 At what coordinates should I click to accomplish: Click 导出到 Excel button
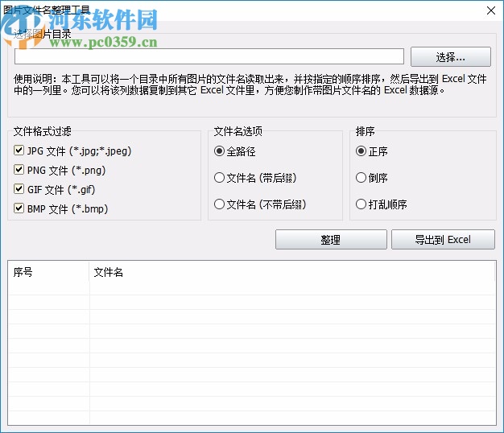tap(443, 239)
